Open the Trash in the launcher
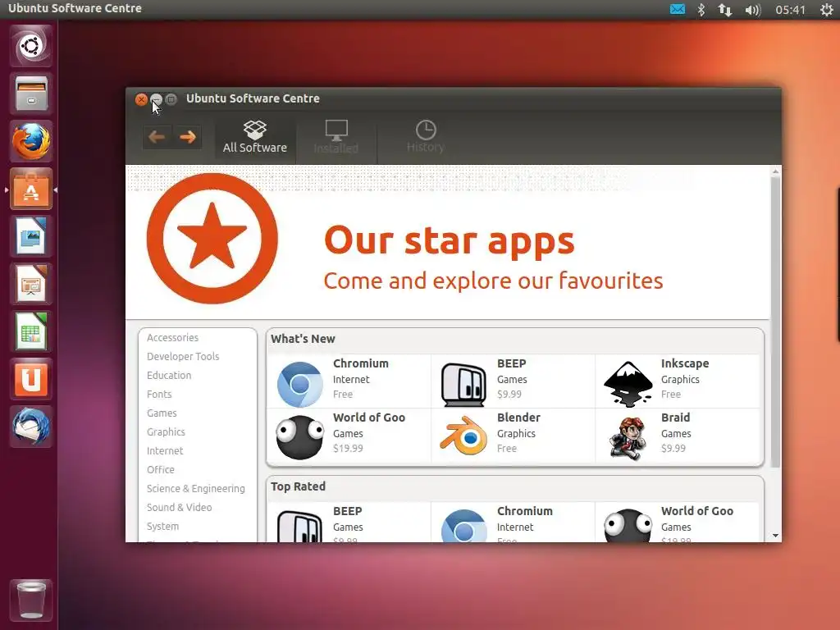 pyautogui.click(x=31, y=600)
